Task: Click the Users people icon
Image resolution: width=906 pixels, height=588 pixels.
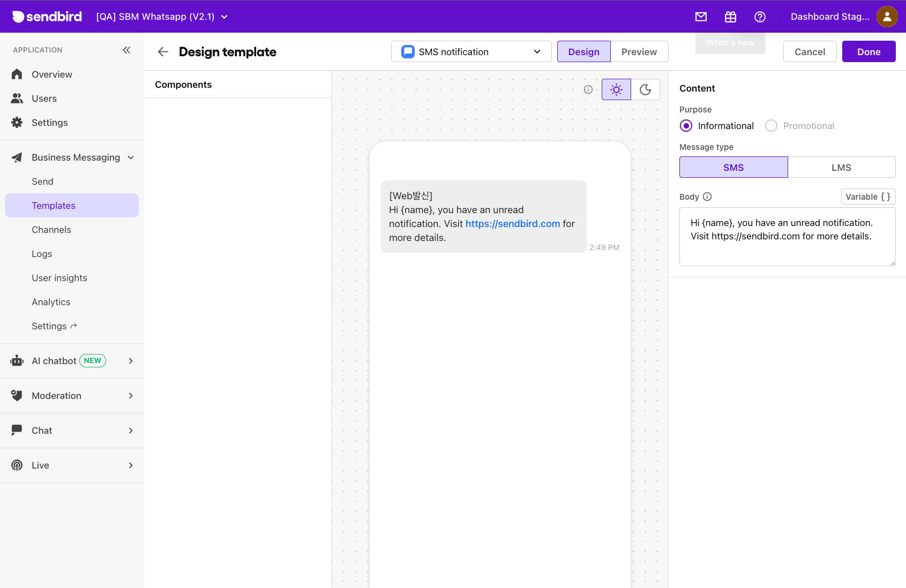Action: point(17,98)
